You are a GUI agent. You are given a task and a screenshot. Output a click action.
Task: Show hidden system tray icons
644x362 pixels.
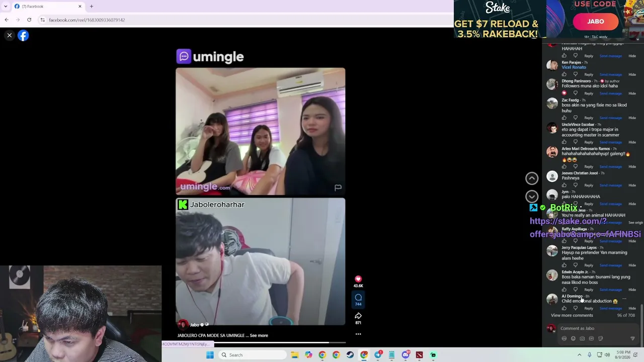(579, 355)
